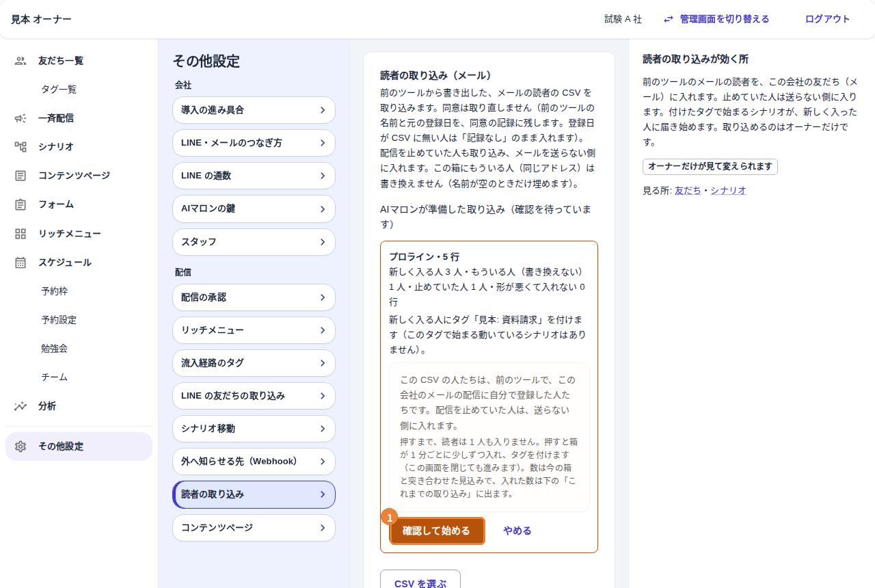
Task: Click the megaphone icon beside 一斉配信
Action: pos(21,118)
